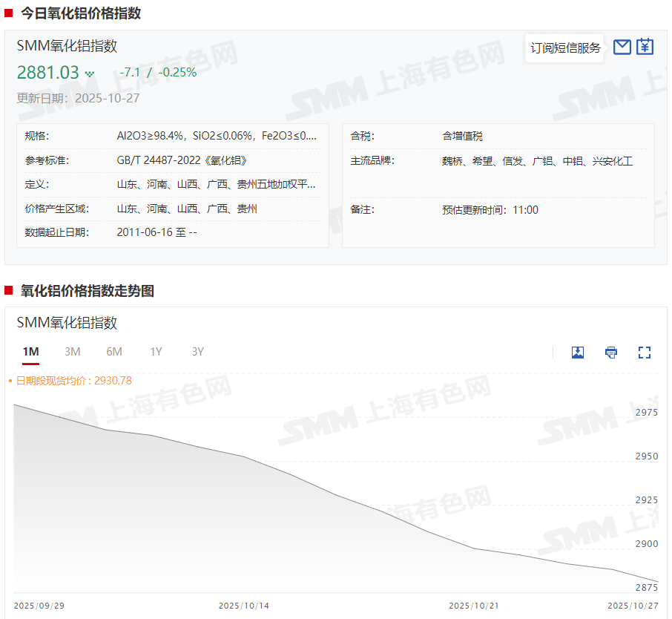The width and height of the screenshot is (672, 619).
Task: Print the alumina price chart
Action: click(610, 353)
